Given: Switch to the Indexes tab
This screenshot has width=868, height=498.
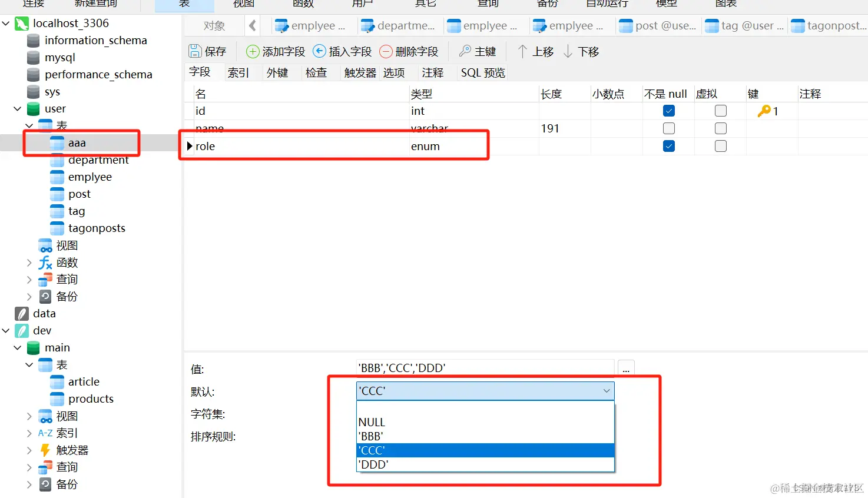Looking at the screenshot, I should pyautogui.click(x=238, y=72).
